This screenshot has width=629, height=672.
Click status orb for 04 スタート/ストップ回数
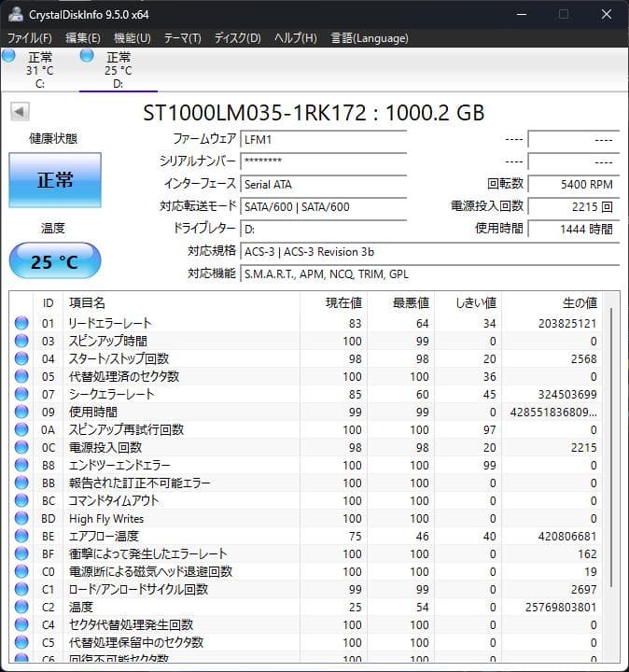(x=21, y=358)
